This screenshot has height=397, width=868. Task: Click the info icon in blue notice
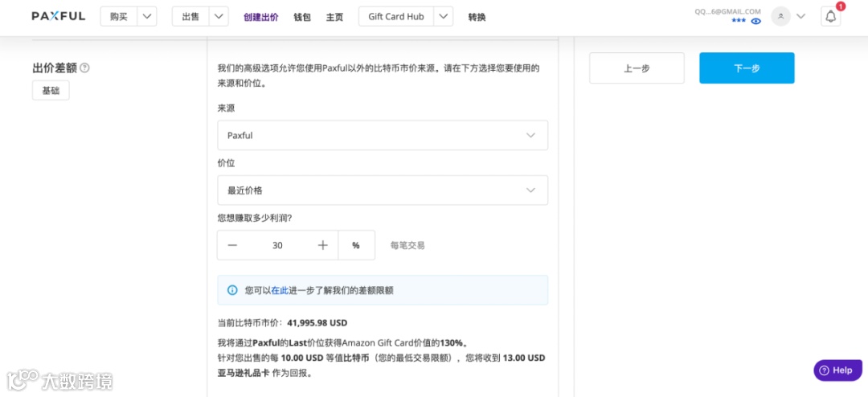[x=232, y=290]
